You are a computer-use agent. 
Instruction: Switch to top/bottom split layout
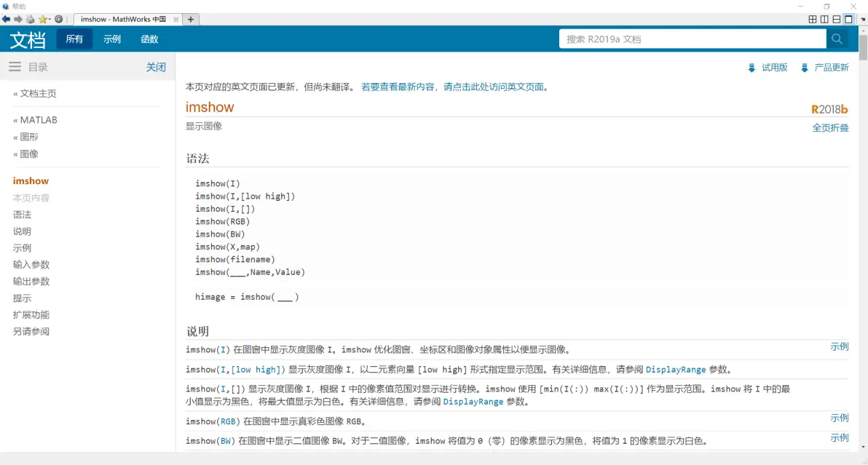[837, 20]
